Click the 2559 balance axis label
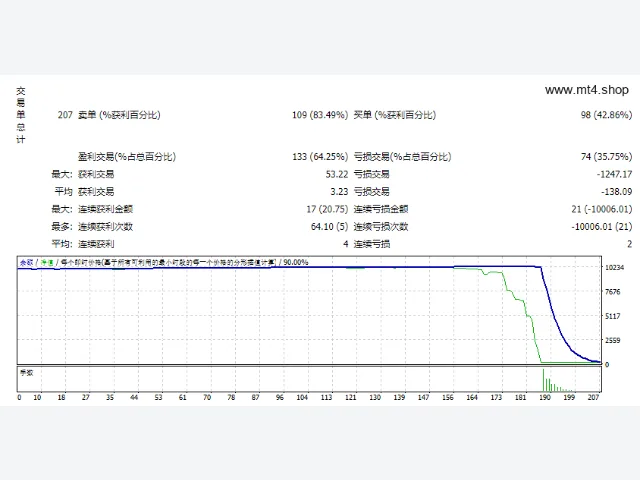The height and width of the screenshot is (480, 640). 613,340
